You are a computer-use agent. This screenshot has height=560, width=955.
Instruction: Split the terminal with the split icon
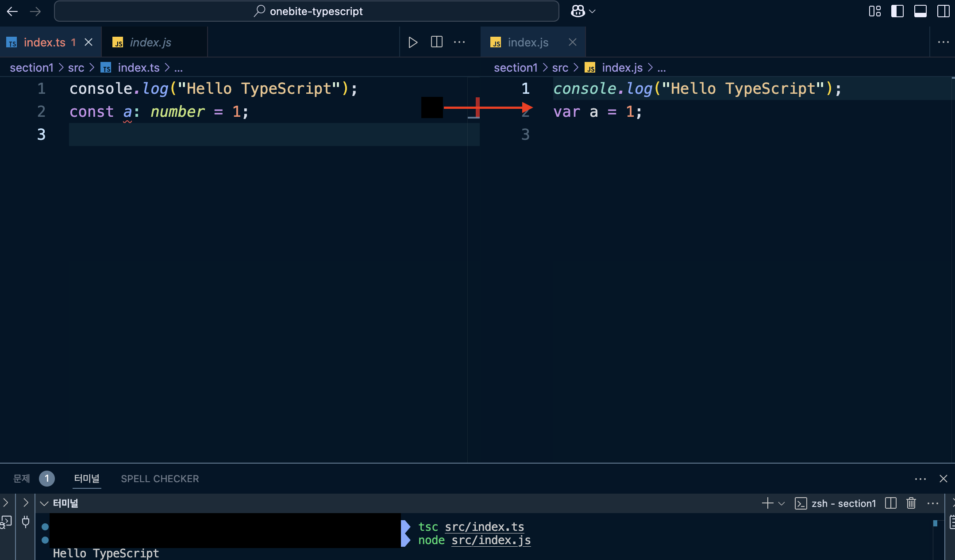tap(890, 503)
